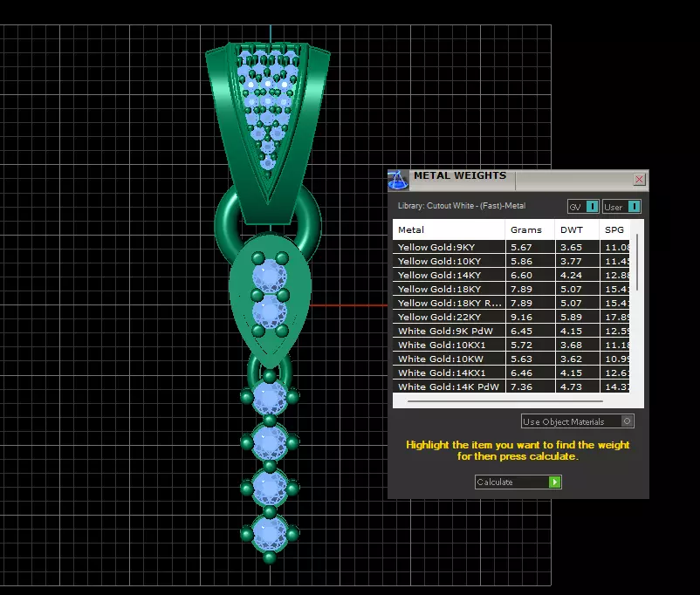Toggle the GV library switch
Image resolution: width=700 pixels, height=595 pixels.
(583, 207)
